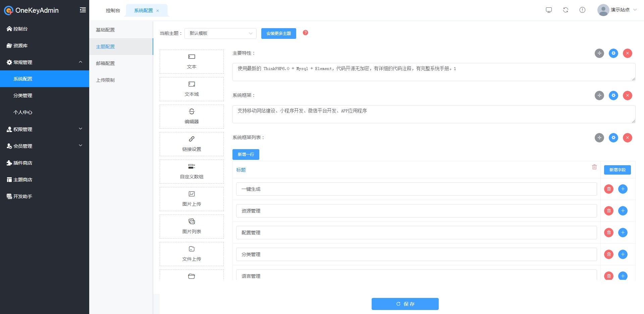644x314 pixels.
Task: Open the 演示站点 user dropdown
Action: (617, 10)
